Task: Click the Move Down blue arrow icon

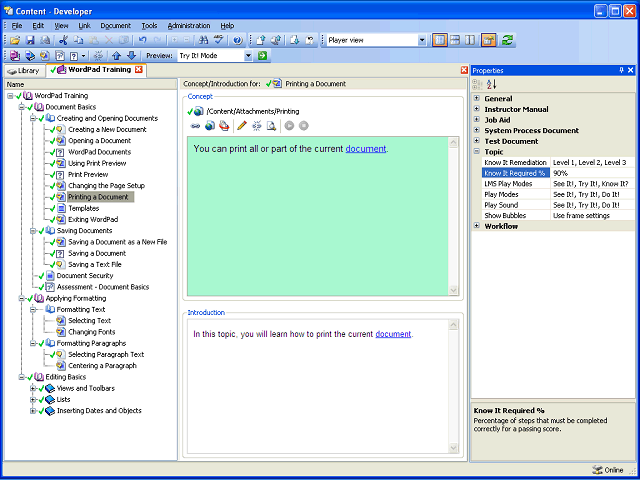Action: point(131,56)
